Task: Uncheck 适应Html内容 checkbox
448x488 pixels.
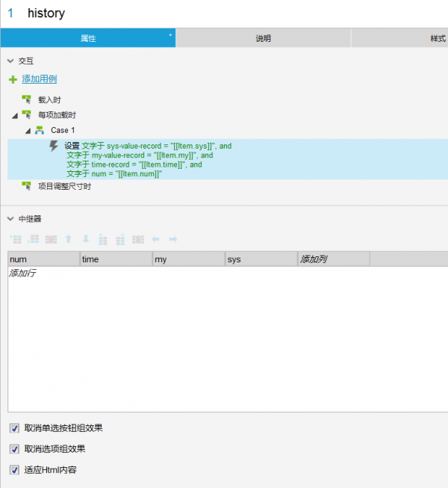Action: pyautogui.click(x=14, y=470)
